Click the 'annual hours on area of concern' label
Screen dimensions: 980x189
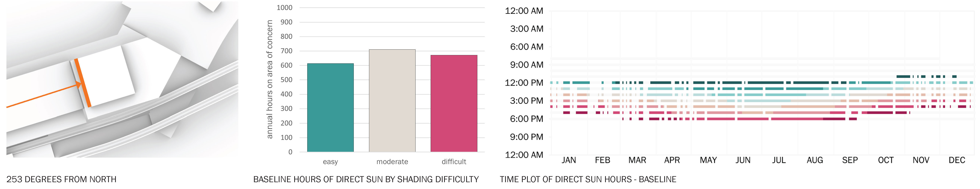[x=270, y=79]
